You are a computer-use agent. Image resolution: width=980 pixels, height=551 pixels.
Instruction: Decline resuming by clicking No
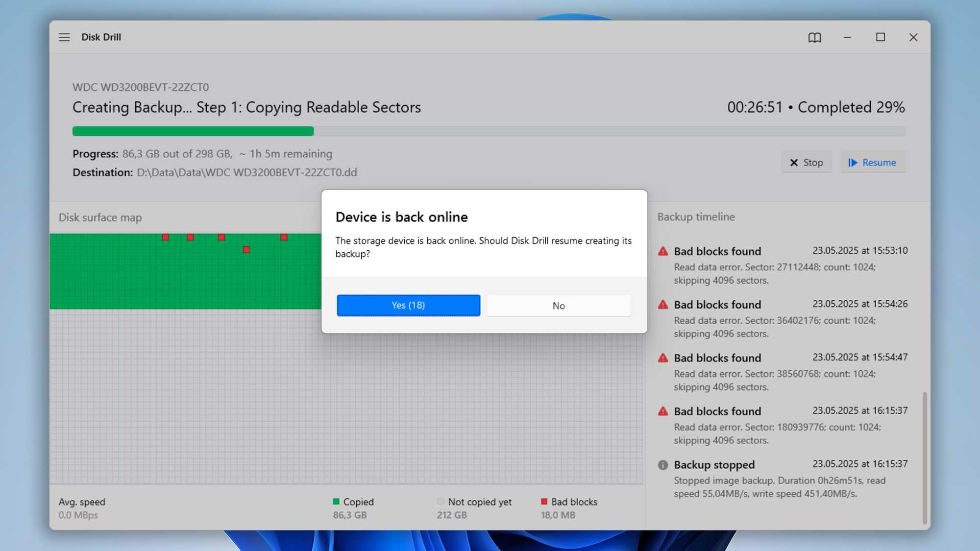[559, 306]
